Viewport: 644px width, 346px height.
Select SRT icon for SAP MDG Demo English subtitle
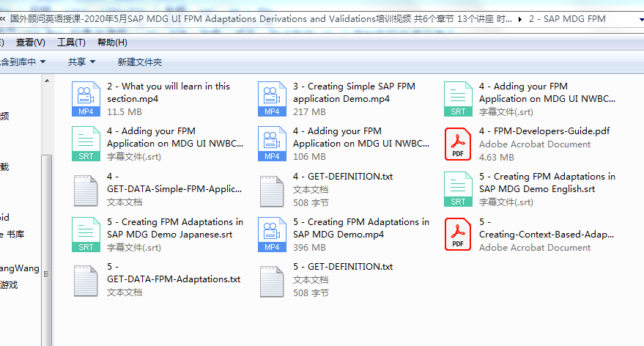point(458,189)
